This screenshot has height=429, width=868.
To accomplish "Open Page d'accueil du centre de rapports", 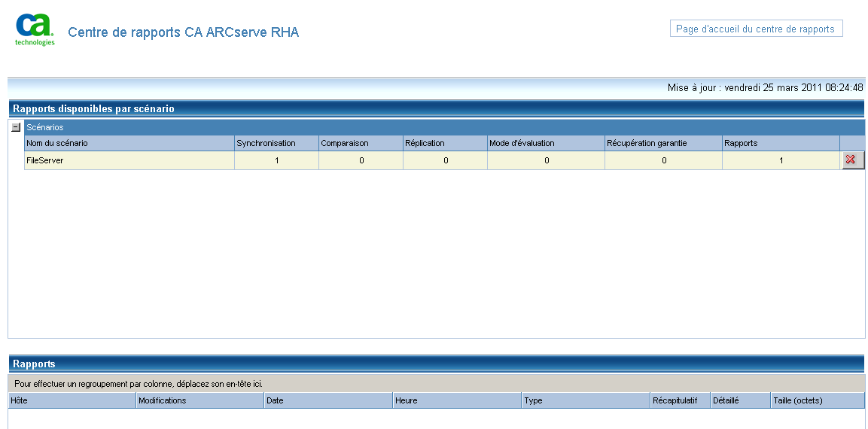I will point(756,29).
